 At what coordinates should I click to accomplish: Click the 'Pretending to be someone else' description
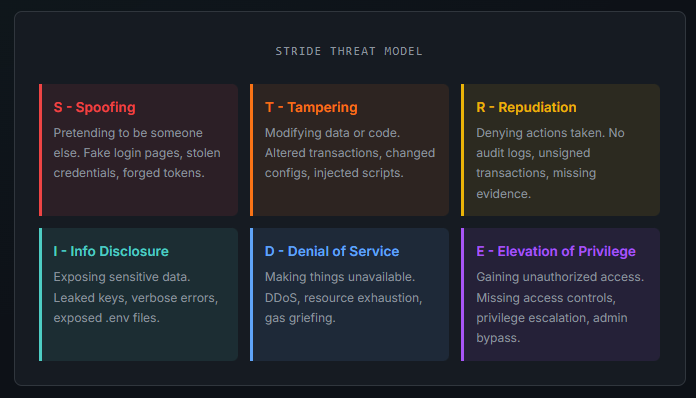[137, 153]
